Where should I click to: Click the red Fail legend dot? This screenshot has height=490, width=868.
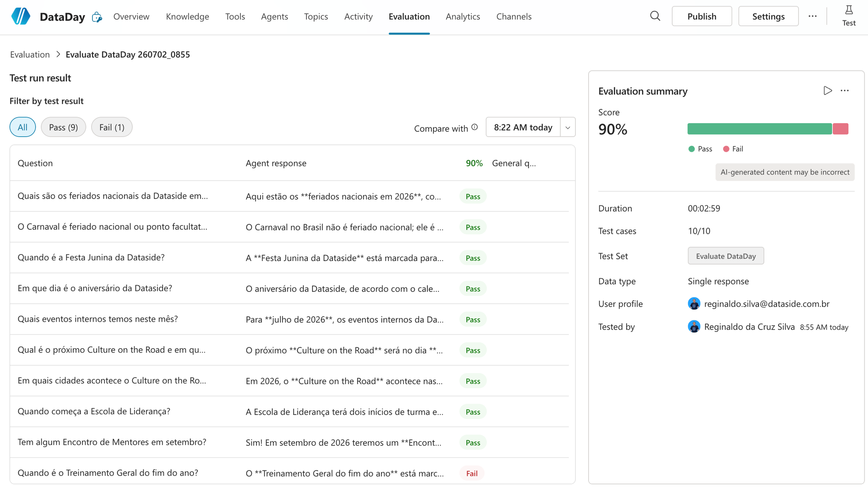(x=726, y=149)
